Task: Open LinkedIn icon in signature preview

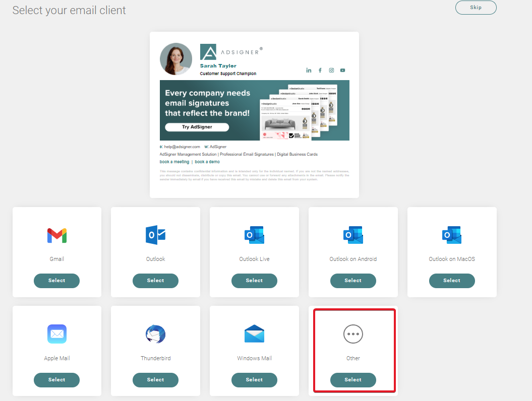Action: (x=309, y=70)
